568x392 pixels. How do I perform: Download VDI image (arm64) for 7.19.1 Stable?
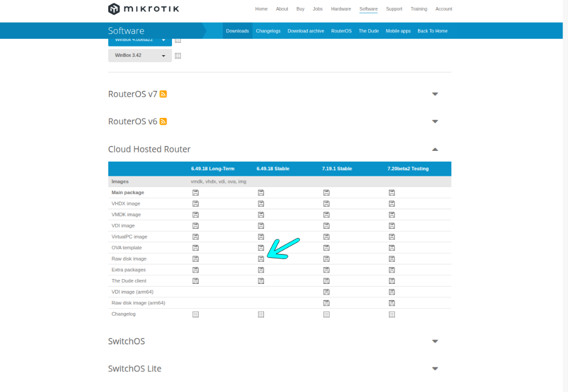point(326,292)
